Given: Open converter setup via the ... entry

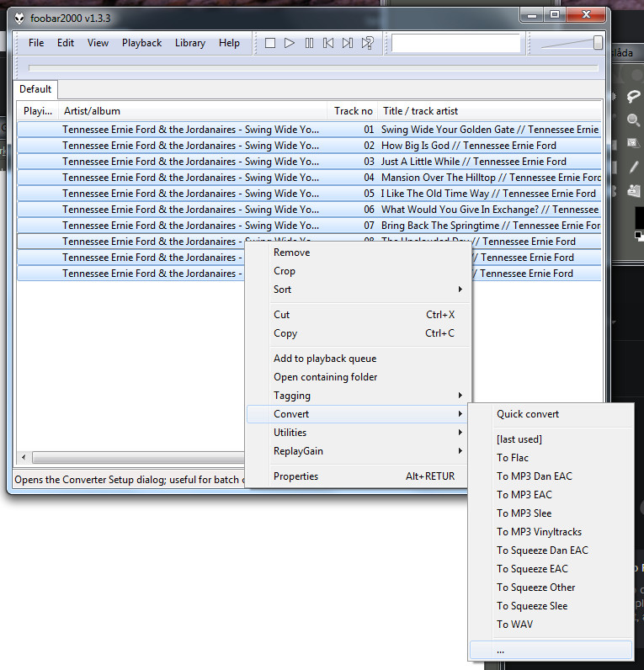Looking at the screenshot, I should coord(551,650).
